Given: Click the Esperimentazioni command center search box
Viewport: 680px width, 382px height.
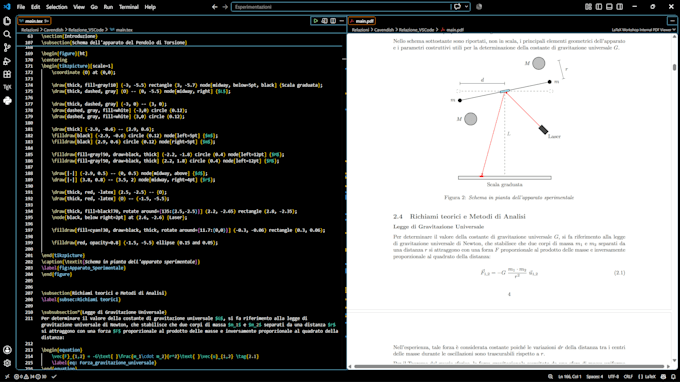Looking at the screenshot, I should pos(341,7).
